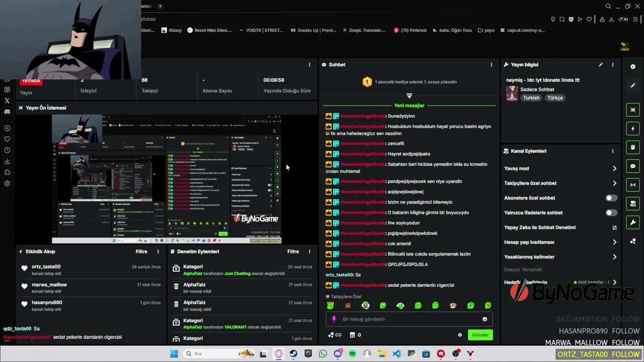Toggle the wrench stream info icon in sidebar
The width and height of the screenshot is (644, 362).
click(x=633, y=223)
